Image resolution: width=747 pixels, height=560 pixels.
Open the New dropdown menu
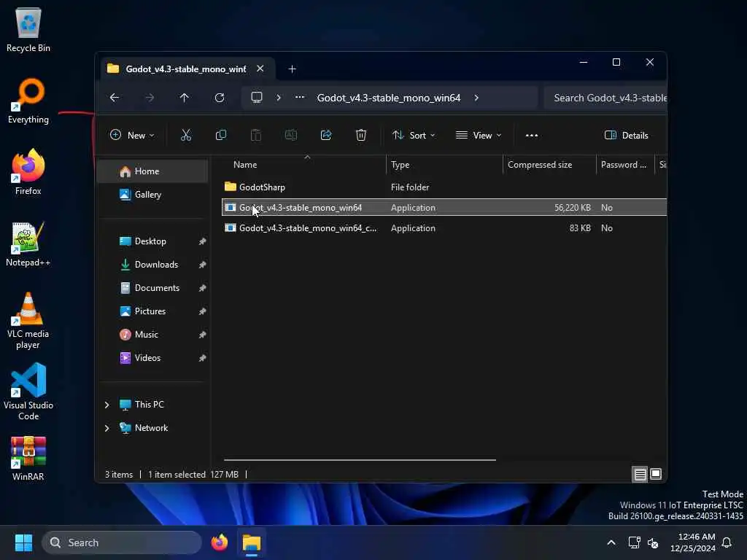tap(132, 135)
